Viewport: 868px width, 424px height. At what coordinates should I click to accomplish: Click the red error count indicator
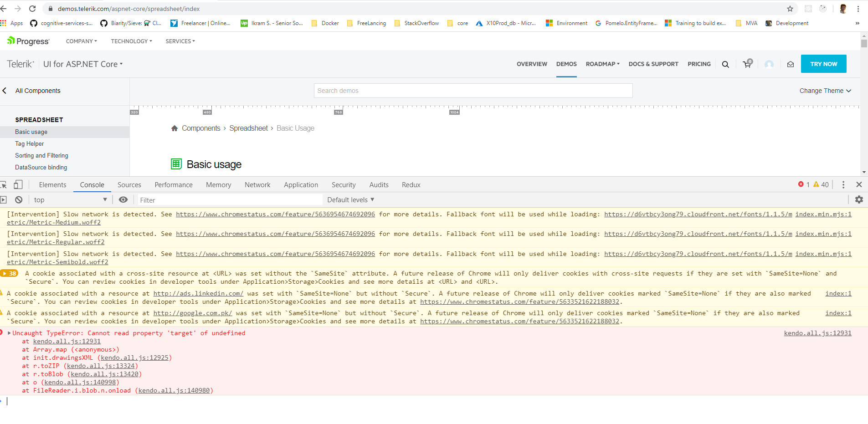(804, 184)
